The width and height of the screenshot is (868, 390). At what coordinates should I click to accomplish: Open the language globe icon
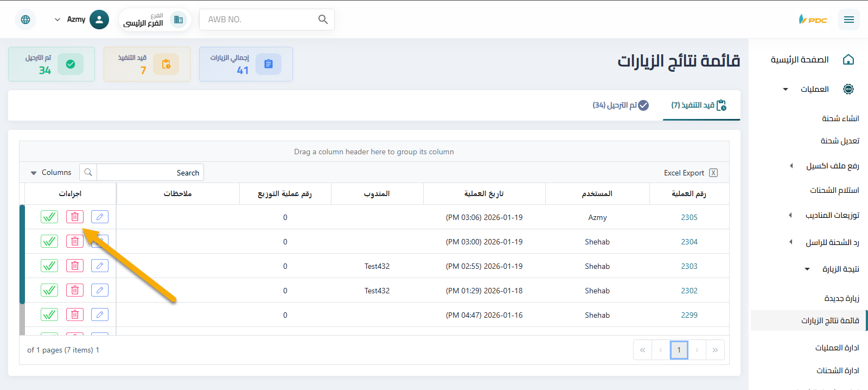tap(25, 20)
